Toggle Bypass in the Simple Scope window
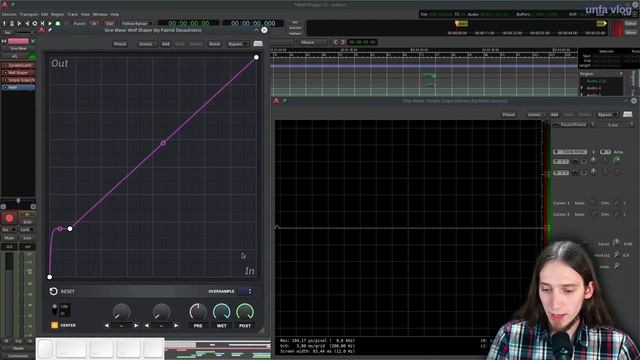The height and width of the screenshot is (360, 640). click(x=607, y=115)
